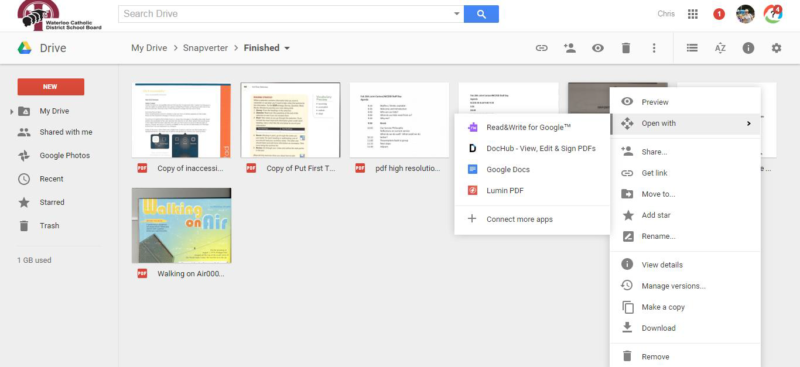
Task: Click the red NEW button
Action: coord(51,87)
